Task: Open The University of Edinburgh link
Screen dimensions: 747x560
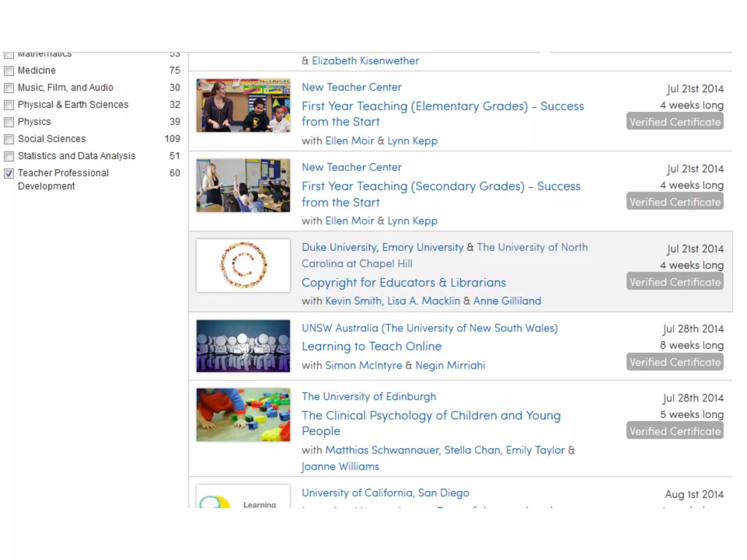Action: pyautogui.click(x=368, y=397)
